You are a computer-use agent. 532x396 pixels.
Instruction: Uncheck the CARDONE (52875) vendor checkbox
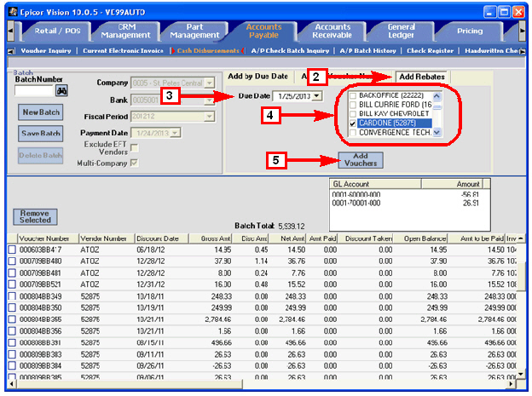(353, 123)
